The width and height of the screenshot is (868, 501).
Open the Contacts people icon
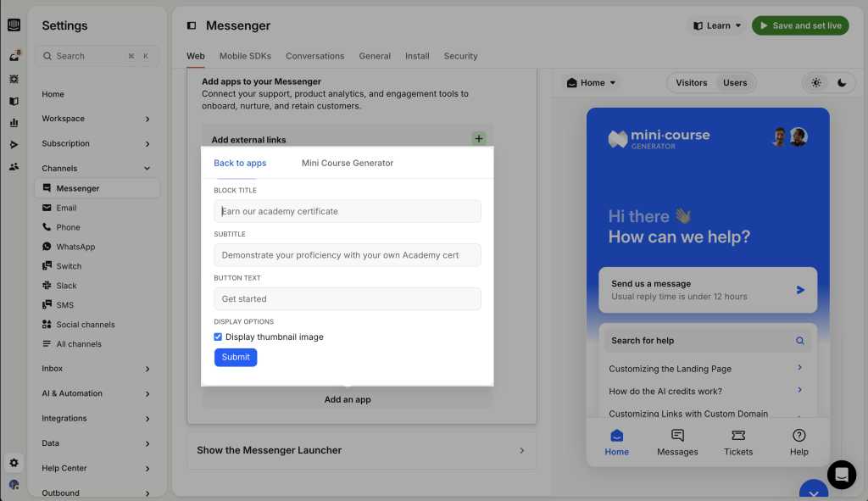coord(14,166)
